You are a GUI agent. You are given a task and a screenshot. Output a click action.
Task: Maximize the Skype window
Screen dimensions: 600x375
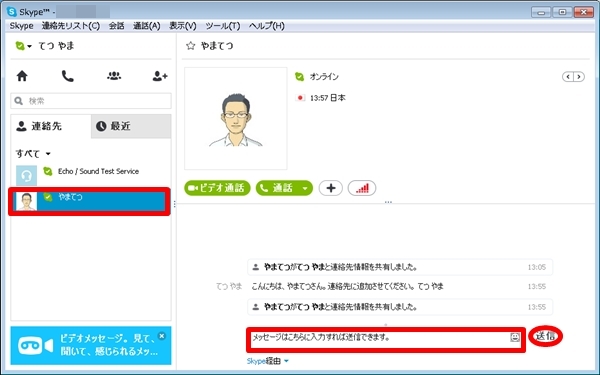pos(562,12)
